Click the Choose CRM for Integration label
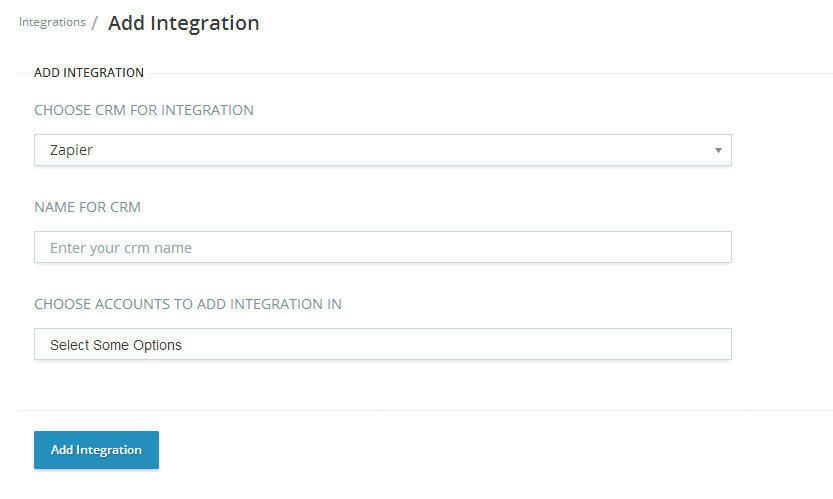The image size is (833, 499). coord(144,110)
